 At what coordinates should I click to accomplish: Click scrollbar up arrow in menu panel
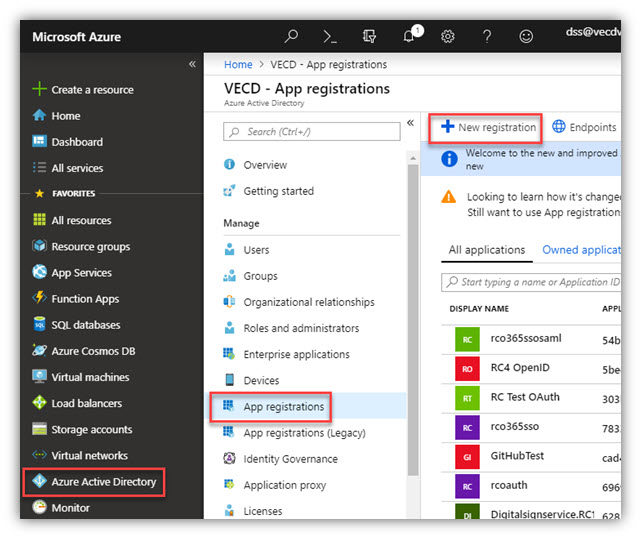coord(413,157)
